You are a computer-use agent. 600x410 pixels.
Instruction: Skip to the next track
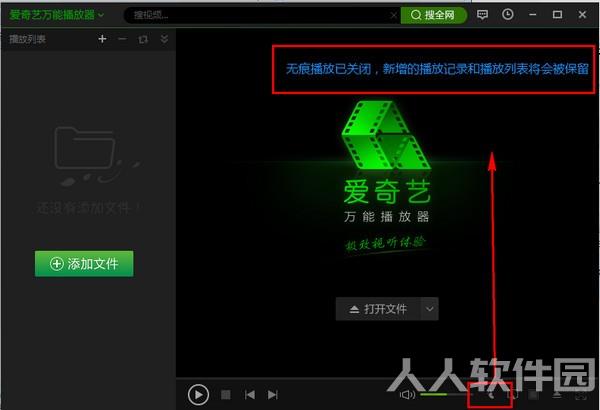point(273,394)
